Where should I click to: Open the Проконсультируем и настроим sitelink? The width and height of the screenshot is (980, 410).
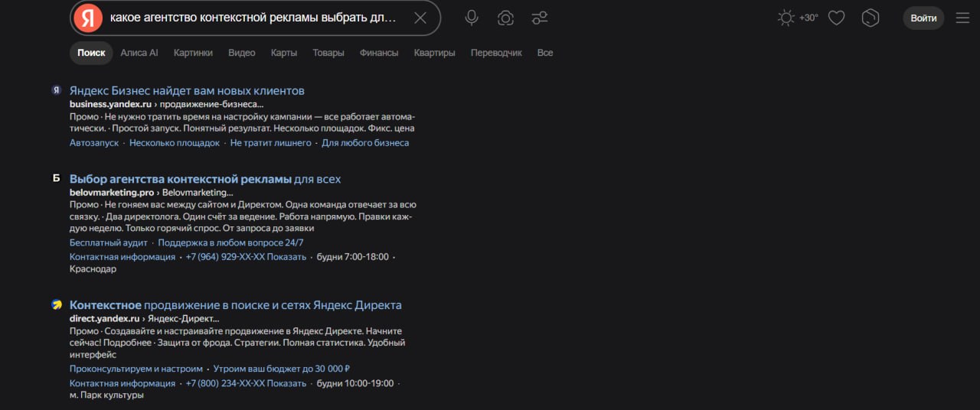point(136,369)
